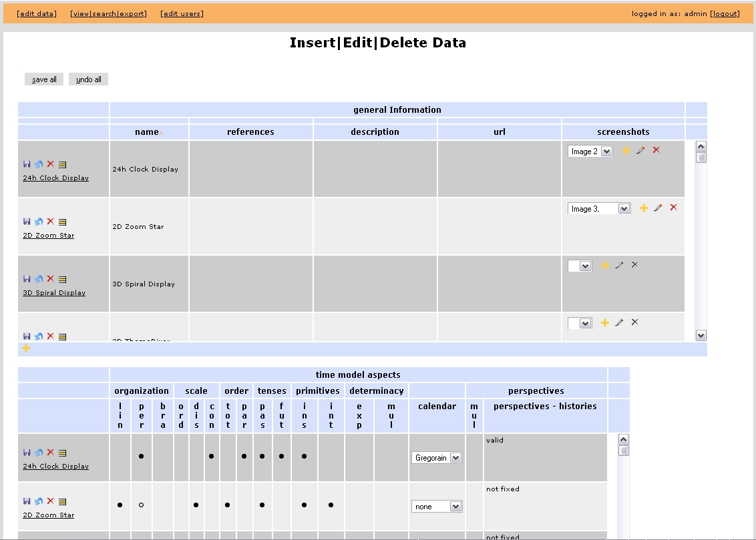Click the logout link
Image resolution: width=756 pixels, height=540 pixels.
(x=725, y=13)
